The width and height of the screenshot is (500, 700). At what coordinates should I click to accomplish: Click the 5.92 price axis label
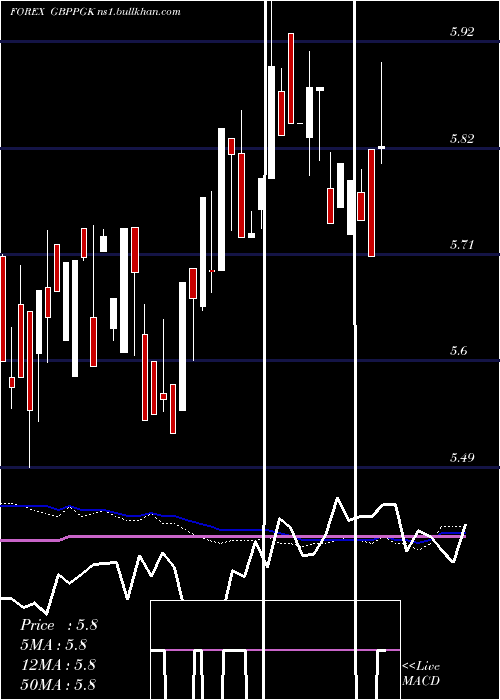[x=462, y=32]
